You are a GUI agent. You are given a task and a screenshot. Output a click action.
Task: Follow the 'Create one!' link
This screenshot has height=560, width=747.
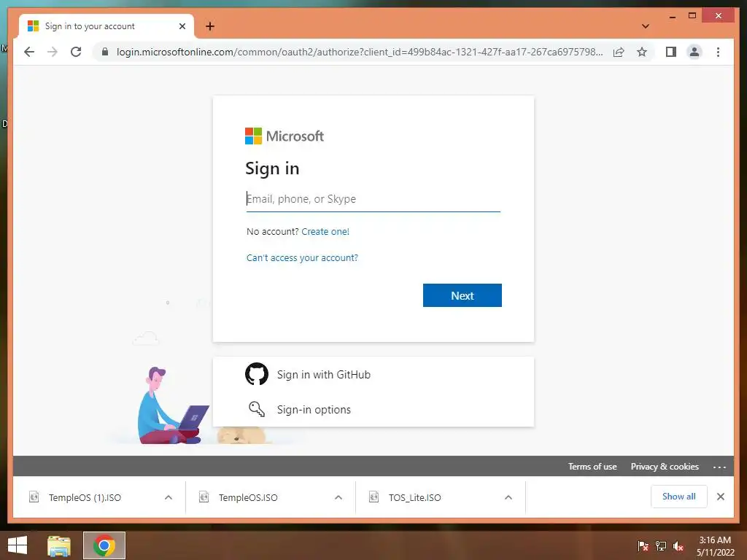coord(325,231)
